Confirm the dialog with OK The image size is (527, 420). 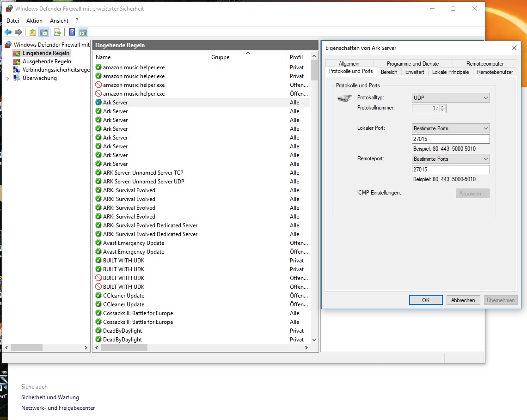pyautogui.click(x=426, y=300)
